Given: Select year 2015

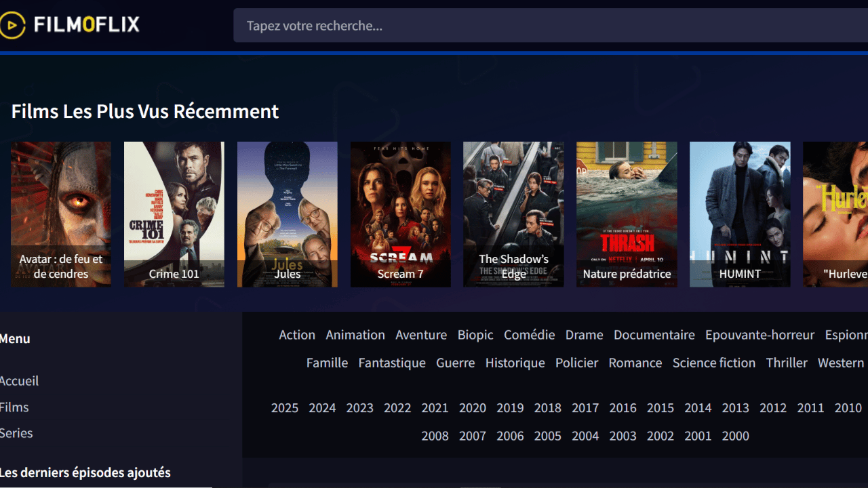Looking at the screenshot, I should tap(660, 407).
